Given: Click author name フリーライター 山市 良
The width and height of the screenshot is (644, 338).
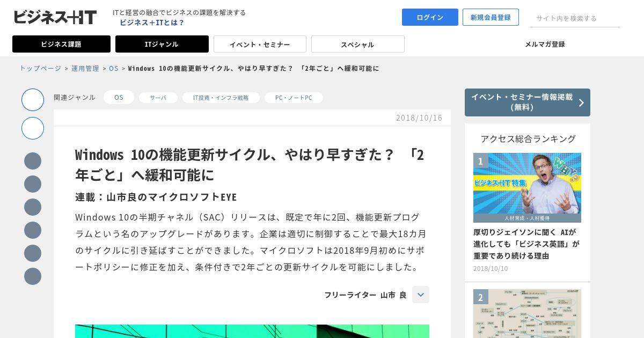Looking at the screenshot, I should [365, 295].
